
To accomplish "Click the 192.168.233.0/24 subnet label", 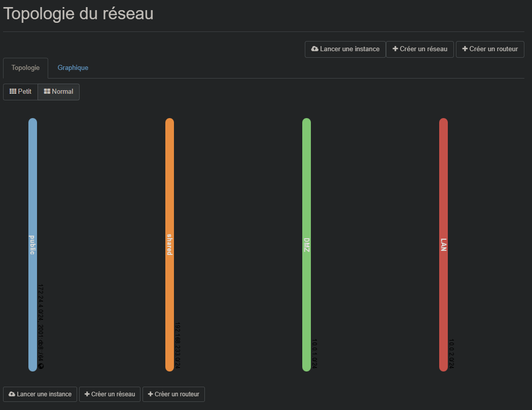I will pyautogui.click(x=178, y=345).
